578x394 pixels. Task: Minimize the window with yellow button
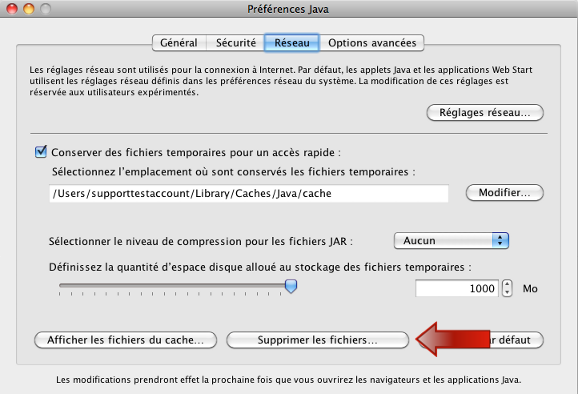(29, 8)
